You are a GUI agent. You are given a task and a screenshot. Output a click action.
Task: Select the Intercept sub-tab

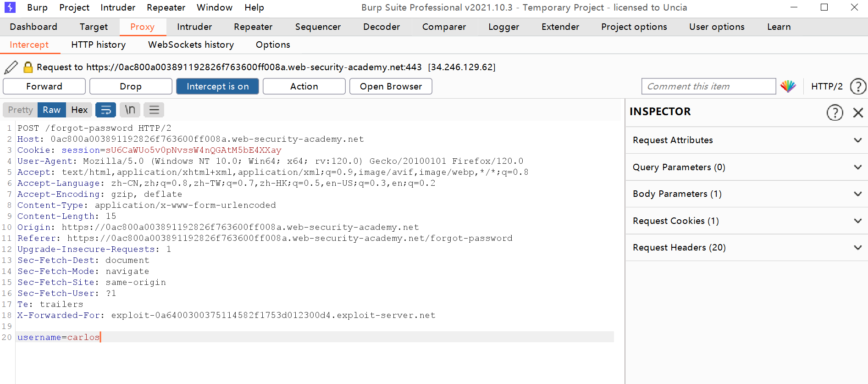[x=29, y=45]
